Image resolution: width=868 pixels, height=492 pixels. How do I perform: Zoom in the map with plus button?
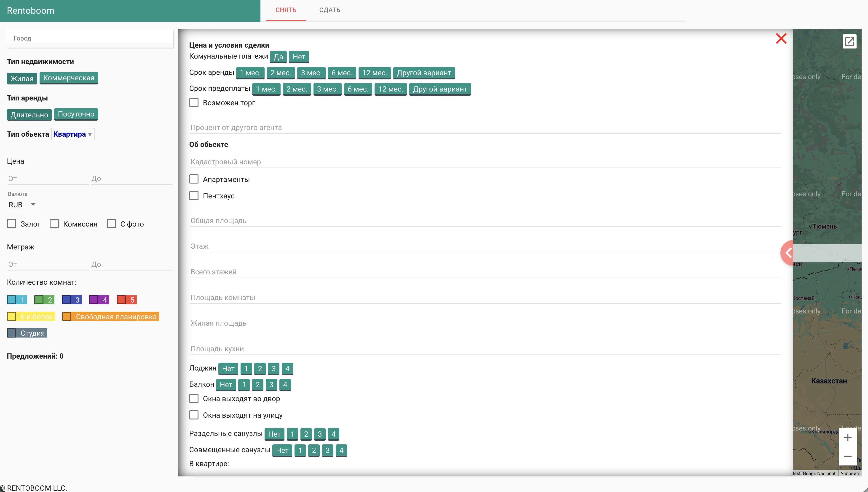pyautogui.click(x=847, y=438)
